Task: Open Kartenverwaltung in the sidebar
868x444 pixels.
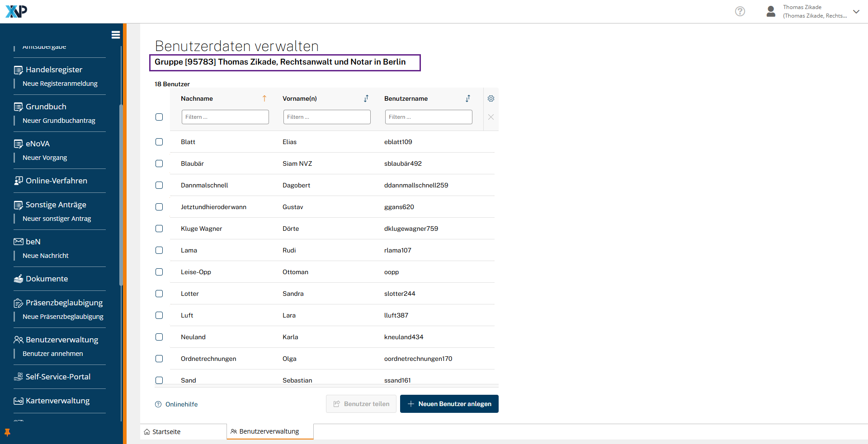Action: [x=57, y=401]
